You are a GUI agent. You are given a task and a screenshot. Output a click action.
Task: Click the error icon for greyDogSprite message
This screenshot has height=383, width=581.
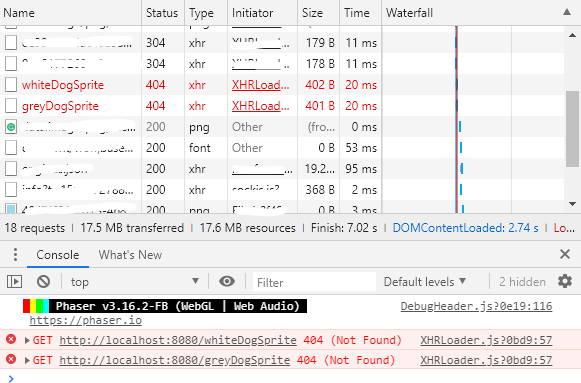11,359
